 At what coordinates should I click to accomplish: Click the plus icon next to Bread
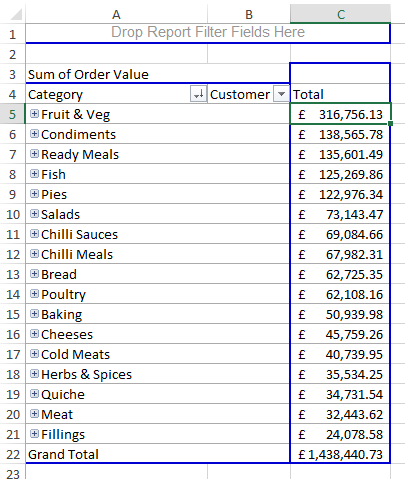pyautogui.click(x=34, y=274)
